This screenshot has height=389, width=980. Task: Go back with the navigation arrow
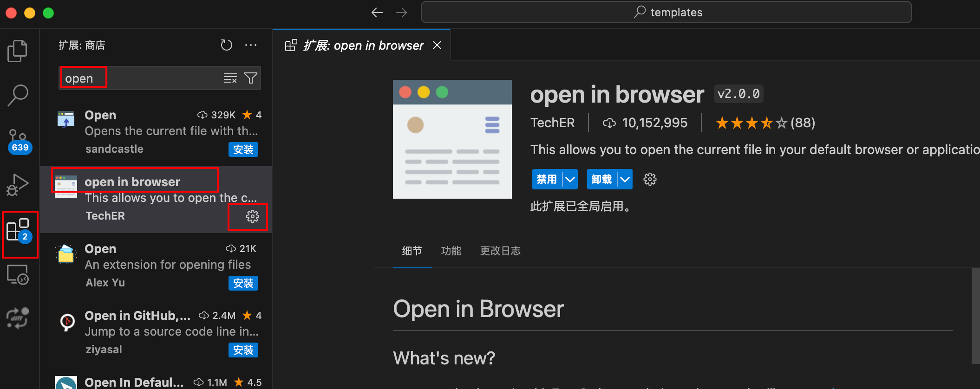tap(377, 13)
